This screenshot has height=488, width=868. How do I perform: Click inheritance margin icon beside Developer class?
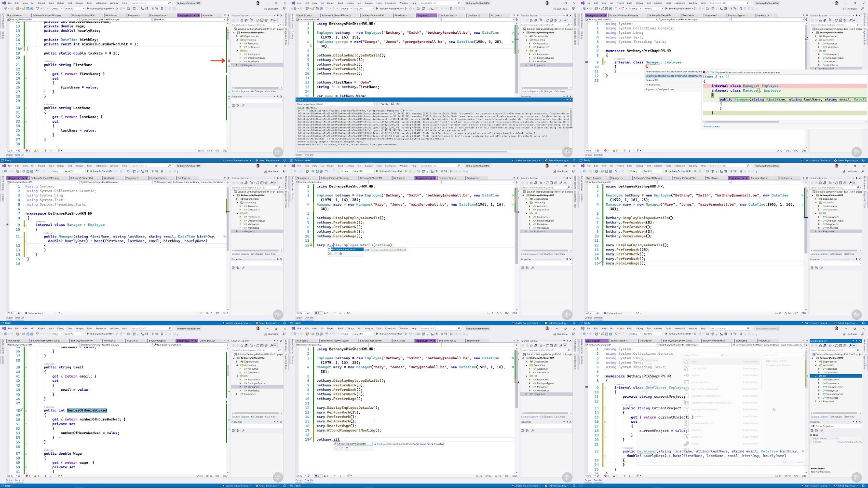(x=586, y=387)
